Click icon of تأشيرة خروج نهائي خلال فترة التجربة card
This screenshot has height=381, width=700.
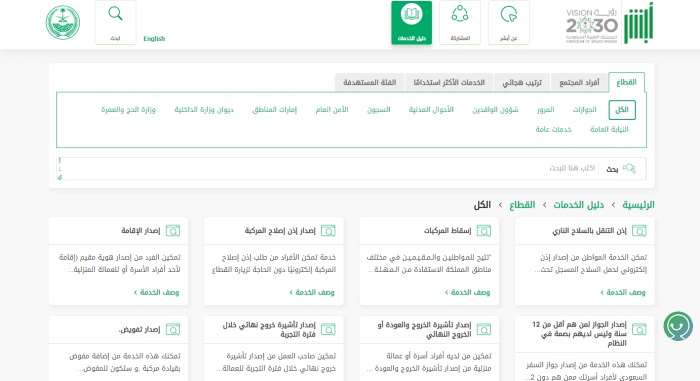pyautogui.click(x=328, y=330)
